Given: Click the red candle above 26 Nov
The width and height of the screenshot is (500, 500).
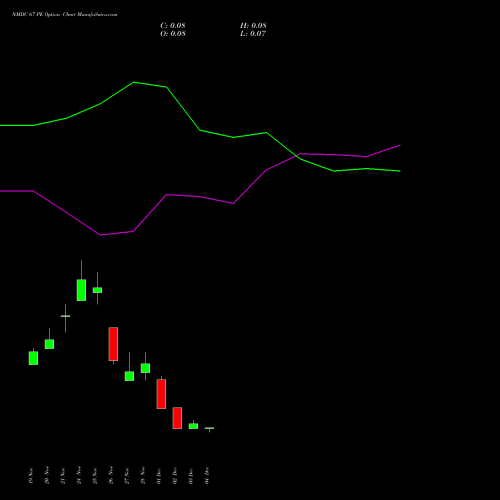Looking at the screenshot, I should tap(113, 344).
